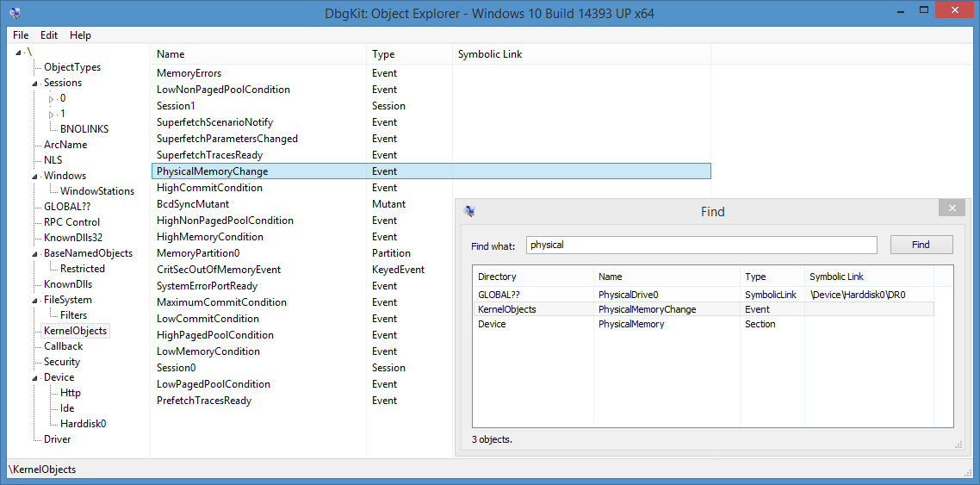Click the Find button in the Find dialog

(x=921, y=245)
